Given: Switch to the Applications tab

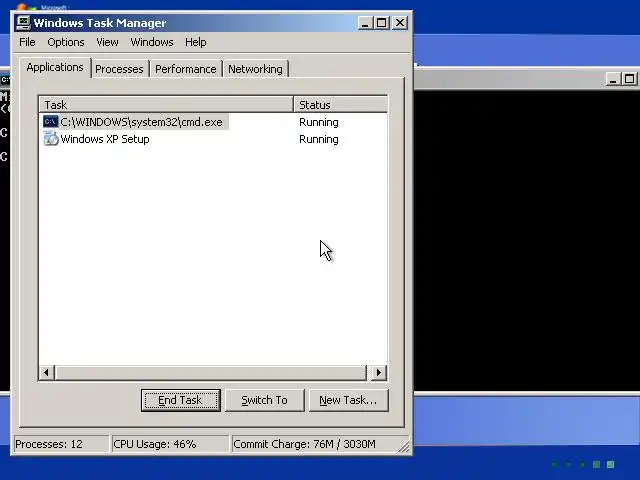Looking at the screenshot, I should [x=55, y=67].
